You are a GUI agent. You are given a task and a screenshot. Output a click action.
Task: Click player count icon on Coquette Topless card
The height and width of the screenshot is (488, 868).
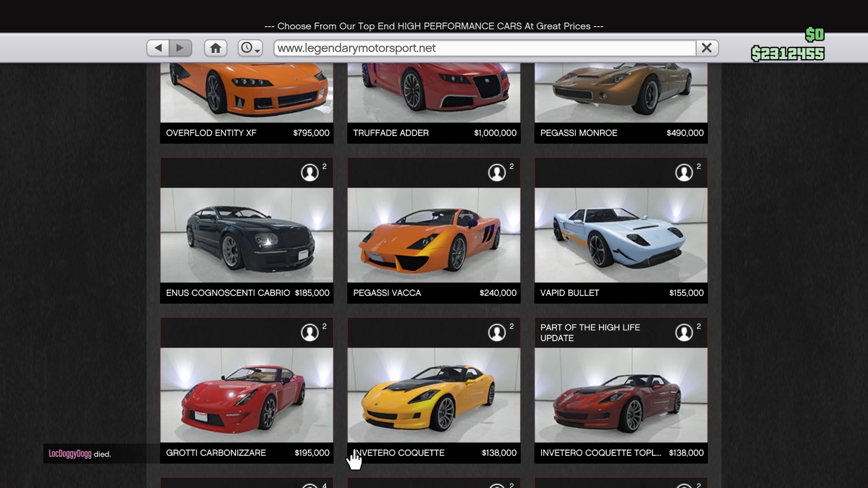[x=684, y=333]
